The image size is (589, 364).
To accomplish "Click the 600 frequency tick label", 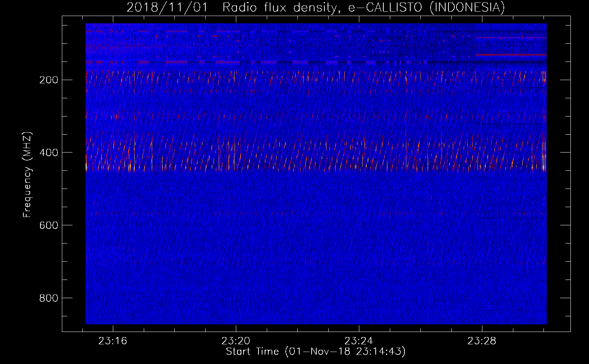I will (x=49, y=225).
